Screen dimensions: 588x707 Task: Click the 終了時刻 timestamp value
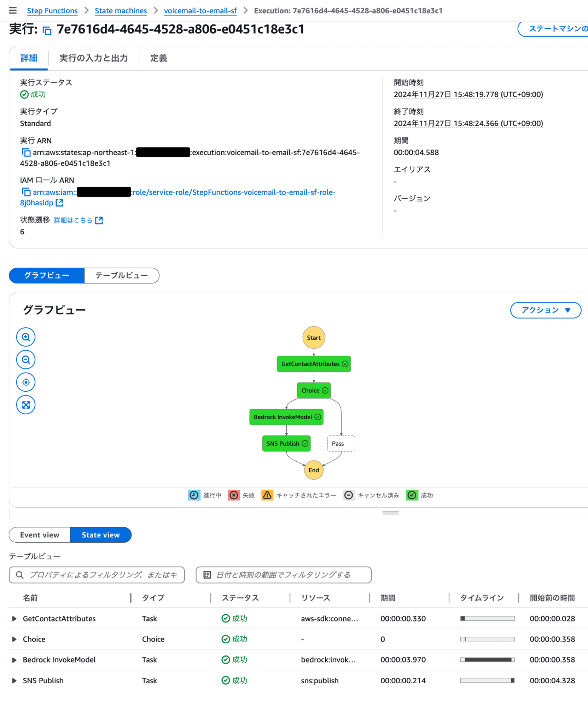468,123
